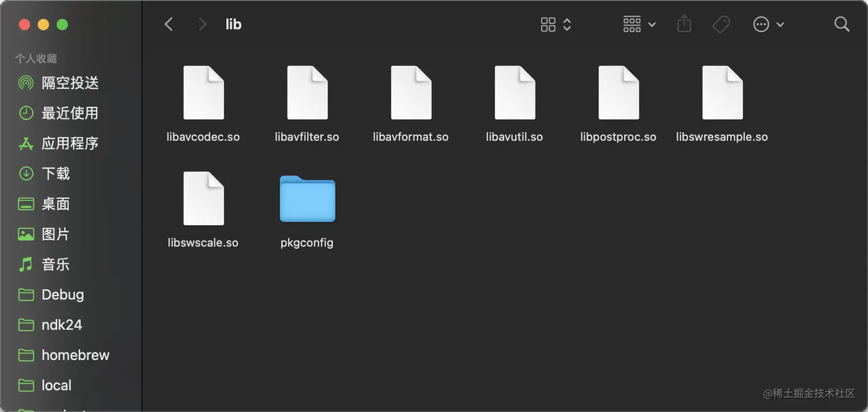Click the libswresample.so file name

tap(722, 137)
